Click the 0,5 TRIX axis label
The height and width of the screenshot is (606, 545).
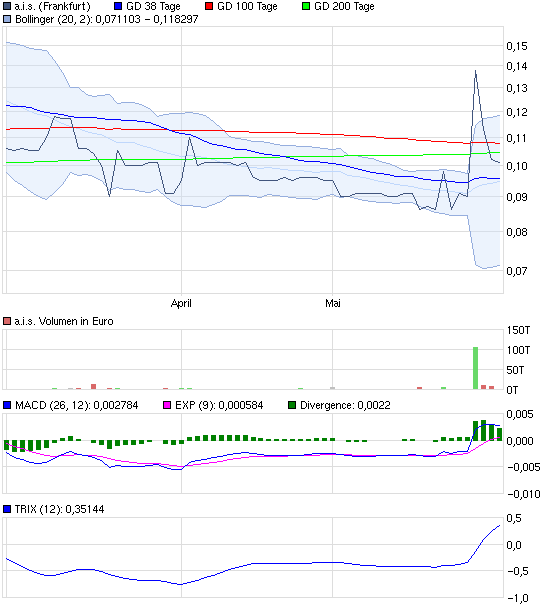click(514, 519)
